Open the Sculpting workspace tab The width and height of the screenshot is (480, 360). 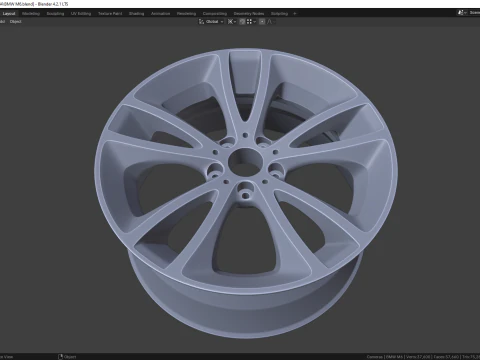point(55,14)
